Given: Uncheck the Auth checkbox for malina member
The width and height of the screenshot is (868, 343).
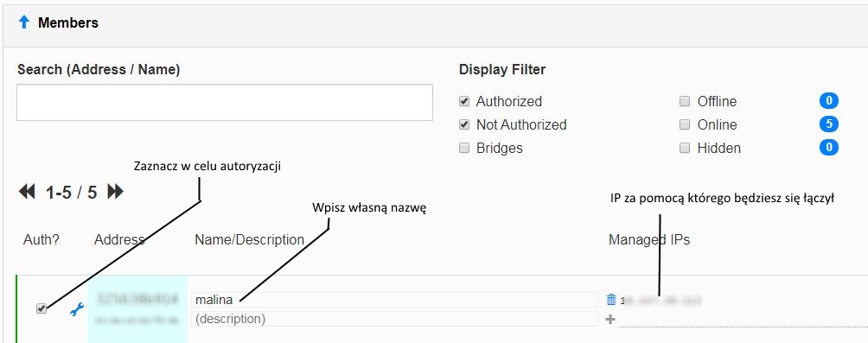Looking at the screenshot, I should [41, 308].
